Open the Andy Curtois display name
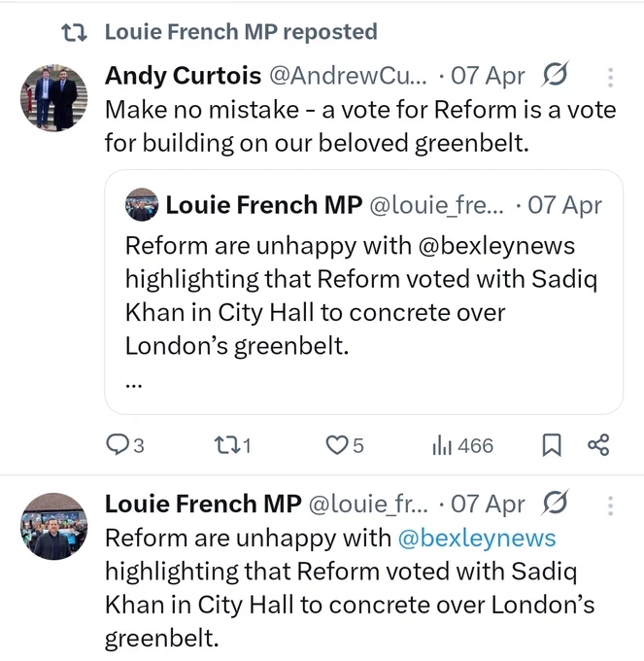This screenshot has width=644, height=661. (x=184, y=76)
